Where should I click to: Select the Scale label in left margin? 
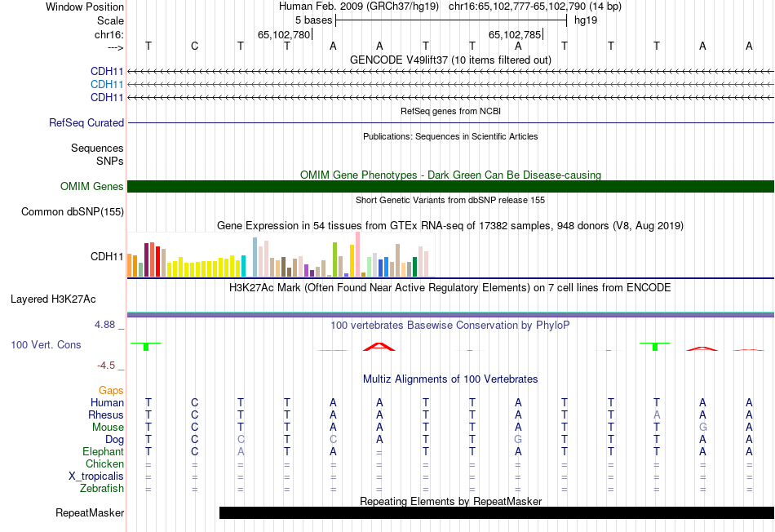(x=110, y=20)
